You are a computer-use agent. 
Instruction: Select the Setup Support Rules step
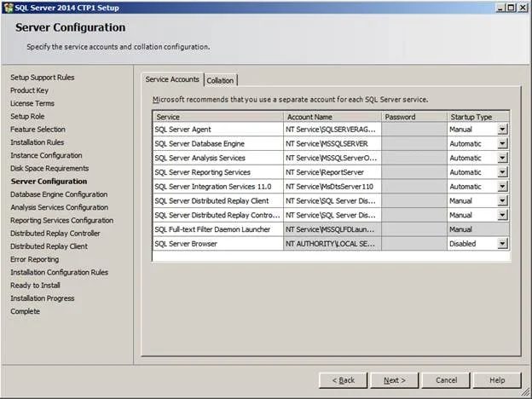point(43,78)
